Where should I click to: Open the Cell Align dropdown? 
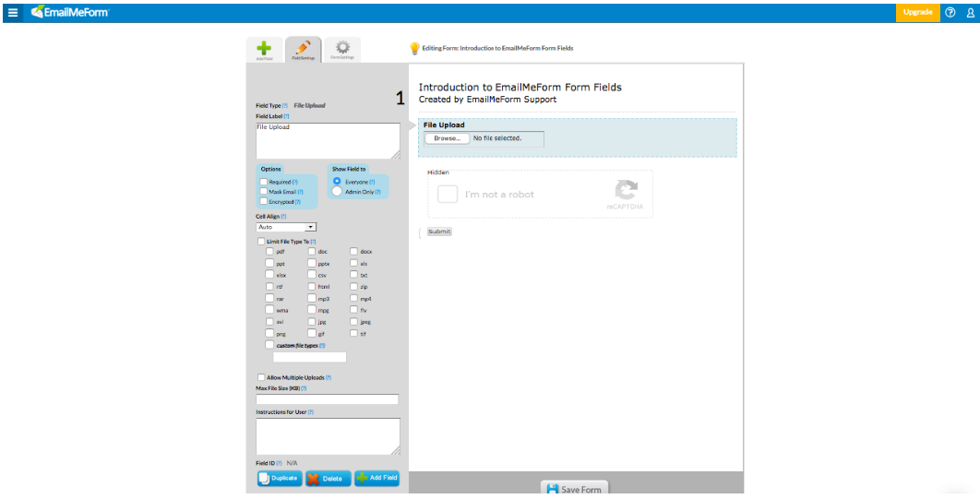[x=286, y=227]
